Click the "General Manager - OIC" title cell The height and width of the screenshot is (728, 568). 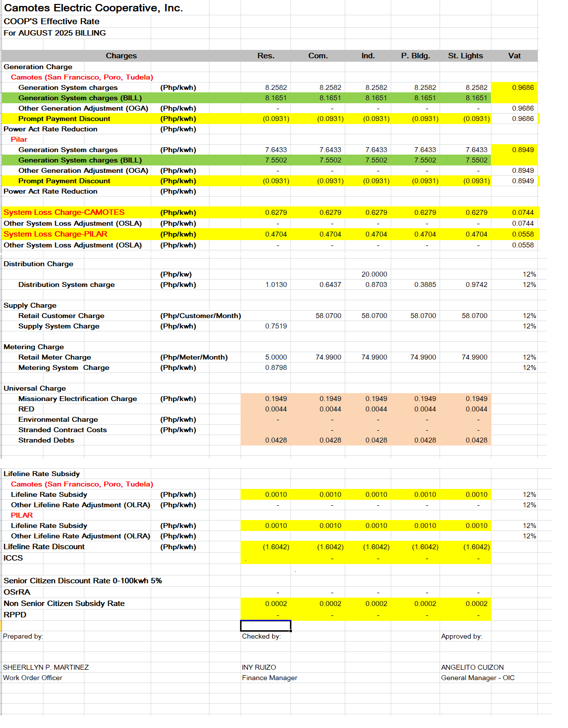[x=478, y=678]
